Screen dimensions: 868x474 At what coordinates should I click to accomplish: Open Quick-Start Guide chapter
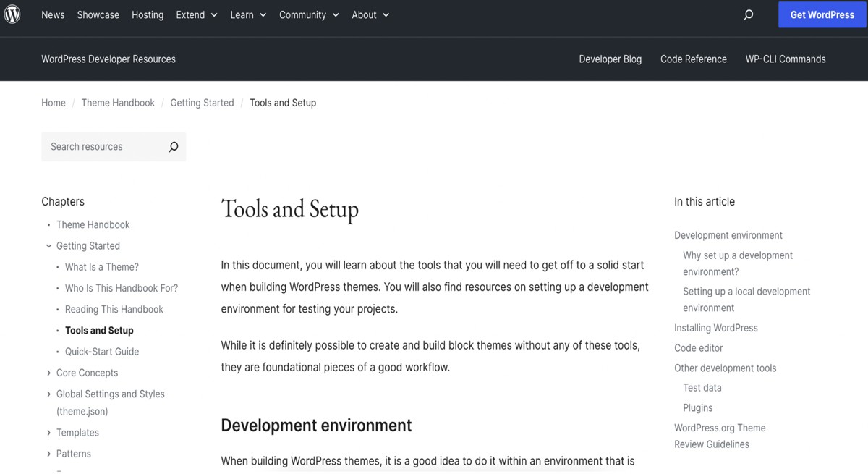[102, 352]
